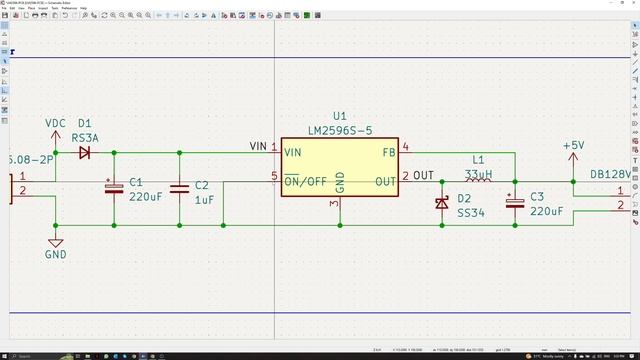The image size is (640, 360).
Task: Open Page Settings toolbar icon
Action: [26, 15]
